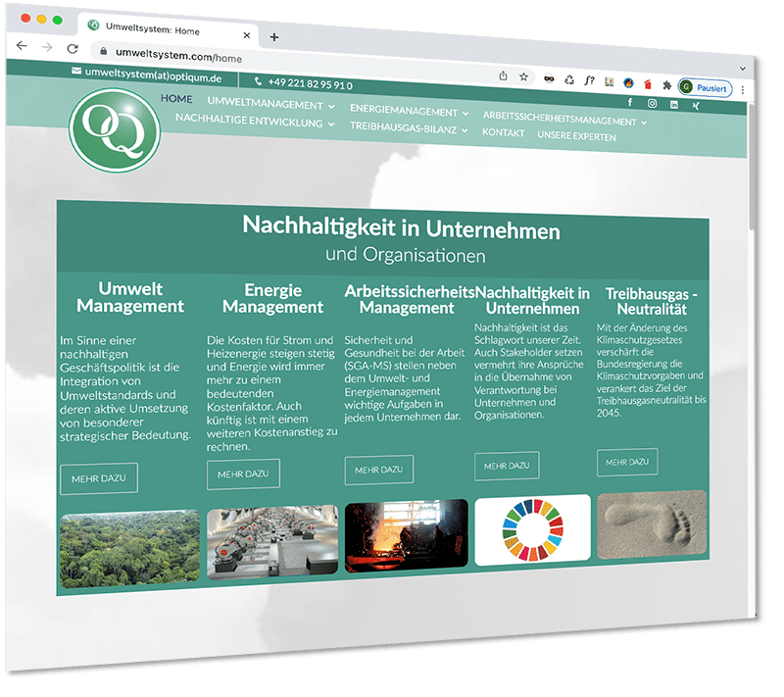Open the Instagram social link
This screenshot has width=784, height=697.
click(x=652, y=104)
